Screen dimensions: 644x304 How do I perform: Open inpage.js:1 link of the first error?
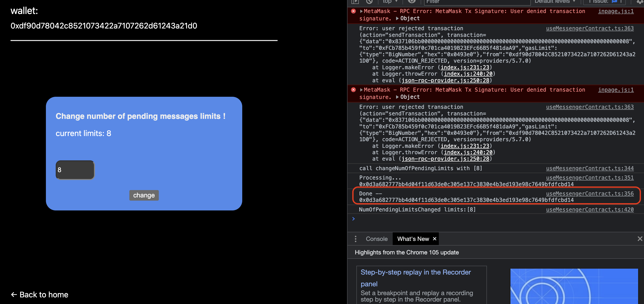(616, 11)
